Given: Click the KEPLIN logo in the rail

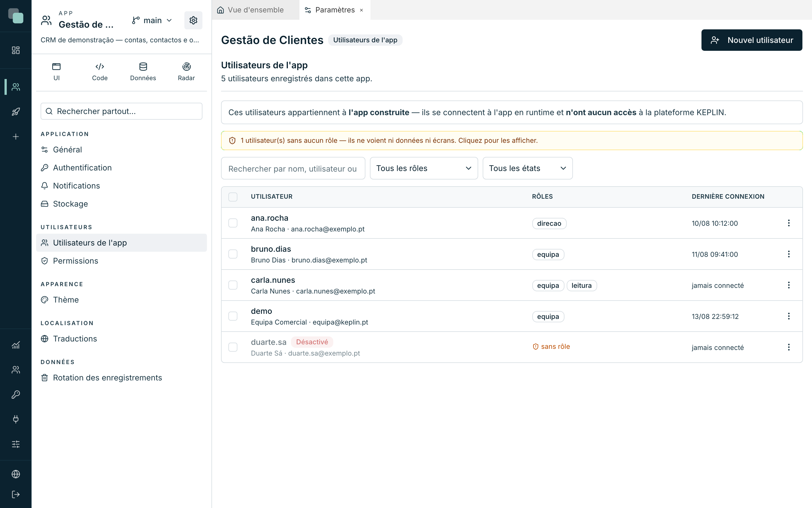Looking at the screenshot, I should tap(16, 16).
